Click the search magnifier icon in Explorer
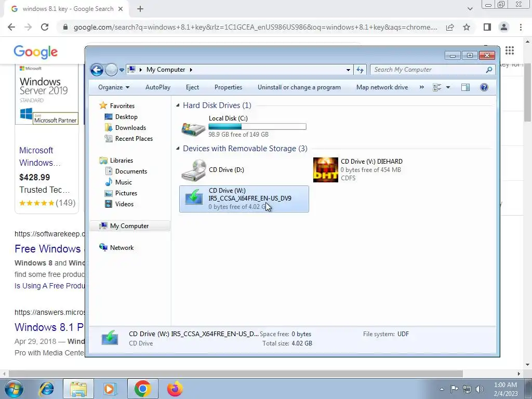 [x=489, y=70]
